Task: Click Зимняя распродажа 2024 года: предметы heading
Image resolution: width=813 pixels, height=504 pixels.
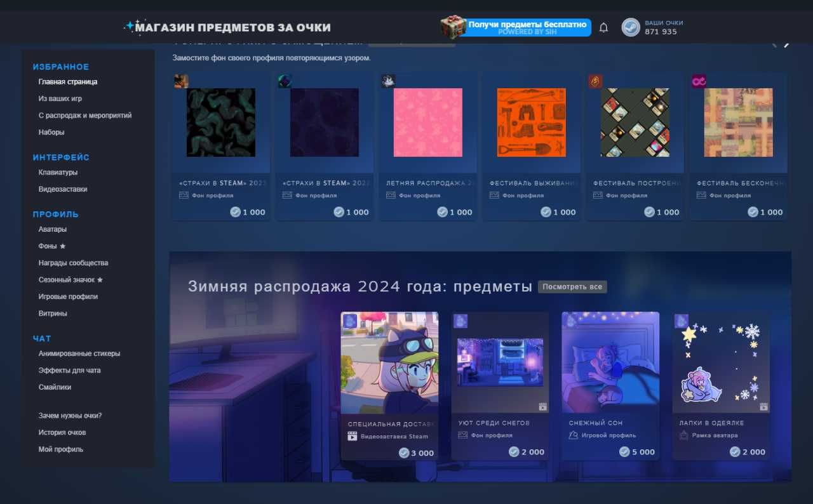Action: (359, 286)
